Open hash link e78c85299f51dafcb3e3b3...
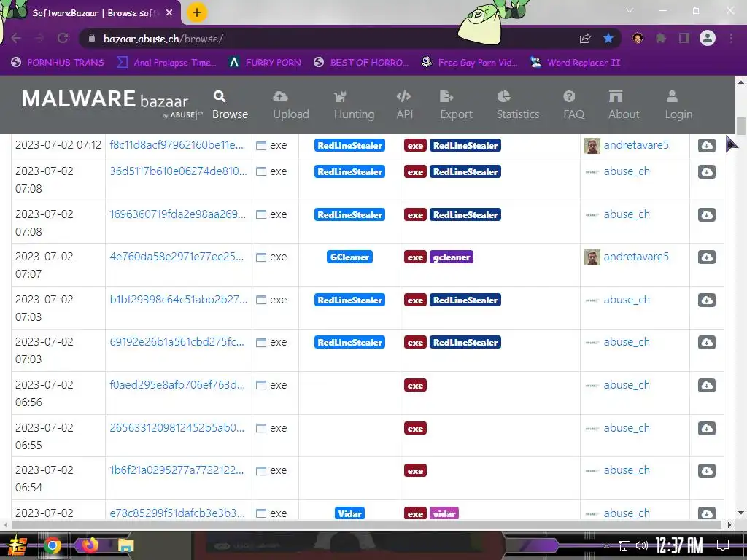The image size is (747, 560). pyautogui.click(x=177, y=513)
